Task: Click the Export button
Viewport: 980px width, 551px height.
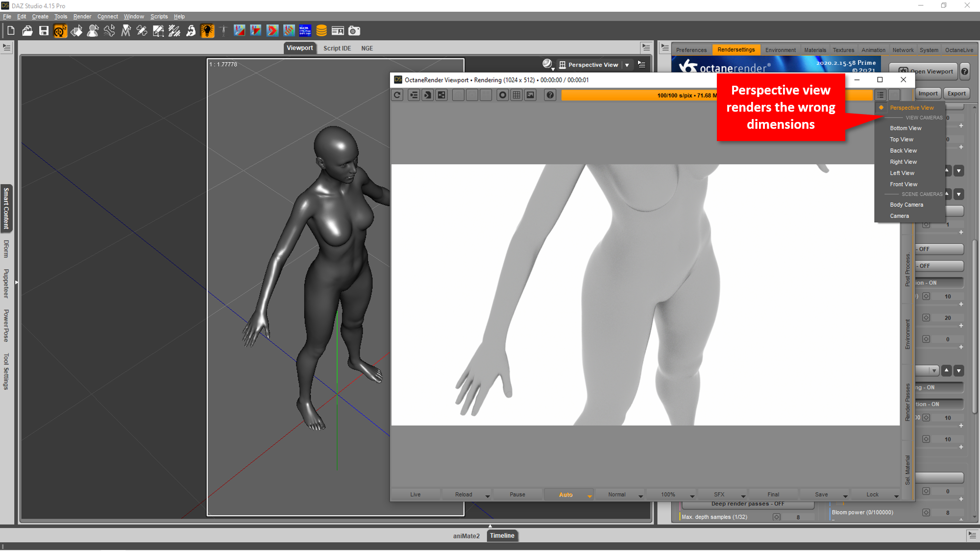Action: 956,94
